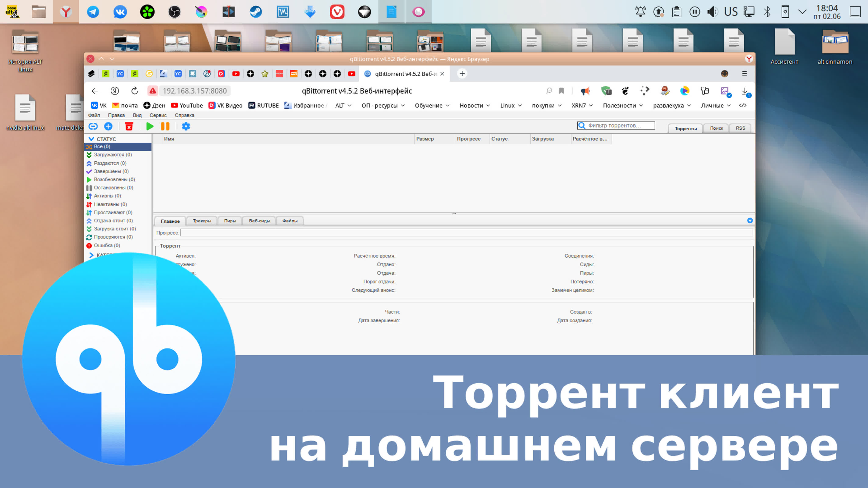Switch to the Веб-сиды tab
Viewport: 868px width, 488px height.
(x=259, y=221)
